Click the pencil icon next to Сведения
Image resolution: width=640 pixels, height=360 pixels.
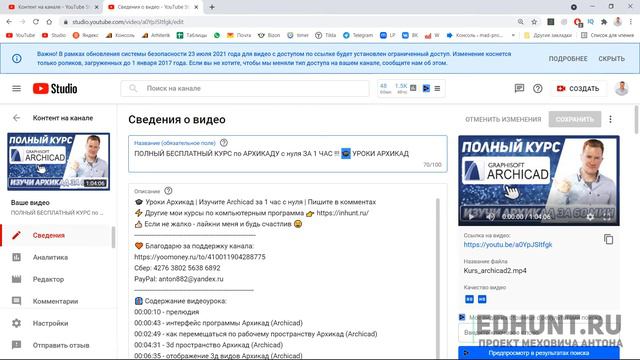pos(16,236)
